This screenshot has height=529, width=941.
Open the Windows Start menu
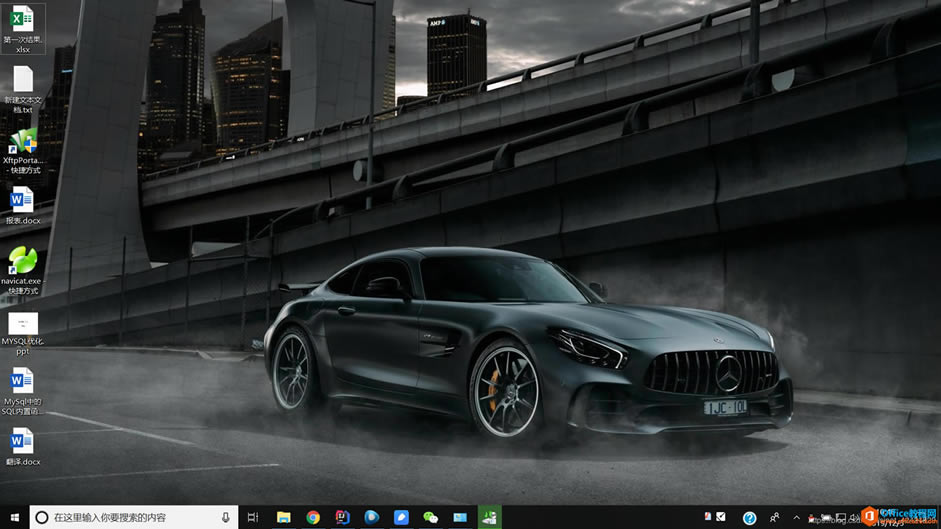14,517
